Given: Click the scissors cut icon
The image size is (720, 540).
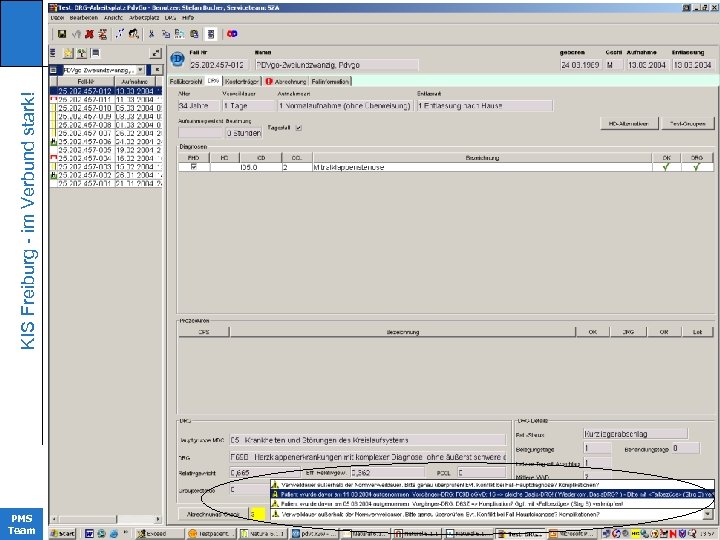Looking at the screenshot, I should (151, 34).
